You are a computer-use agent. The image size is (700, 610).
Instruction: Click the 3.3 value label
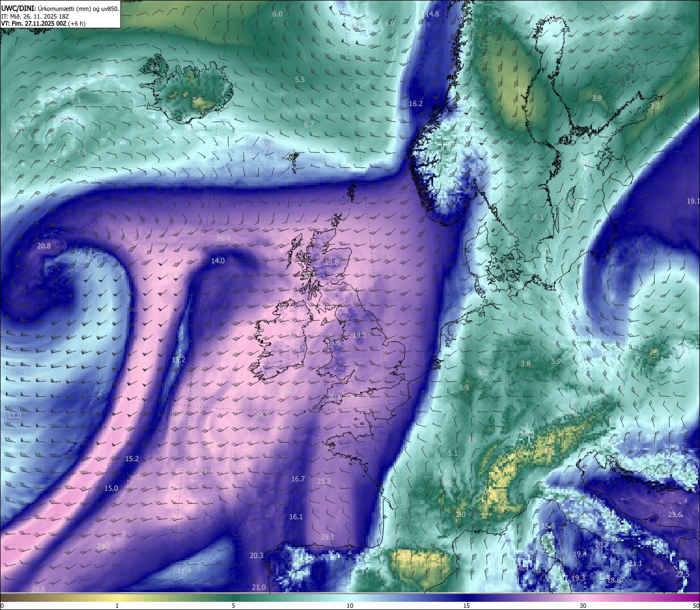click(655, 106)
